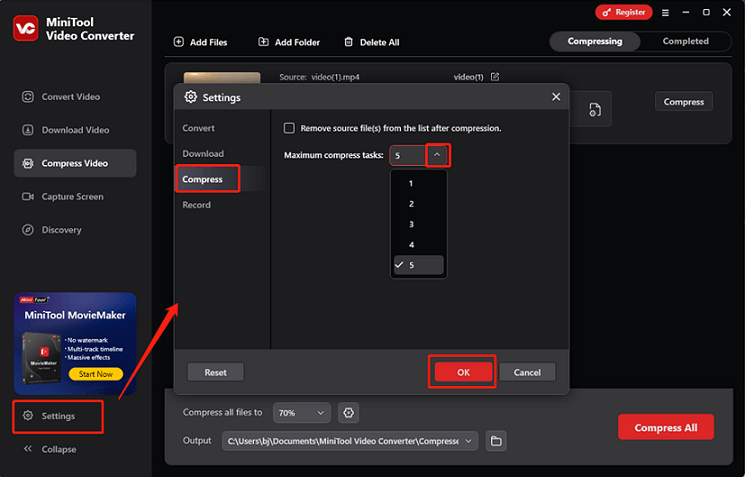Go to the Discovery page
Viewport: 745px width, 477px height.
52,230
